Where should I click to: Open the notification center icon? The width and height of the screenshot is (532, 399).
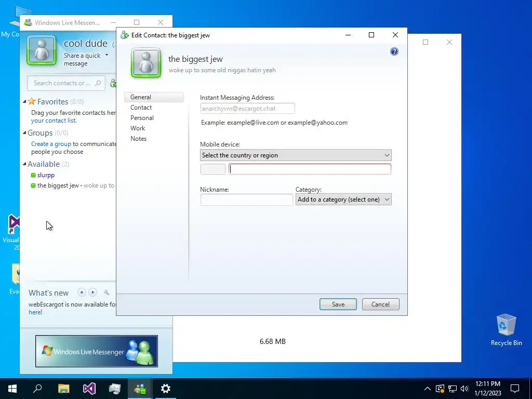[515, 389]
